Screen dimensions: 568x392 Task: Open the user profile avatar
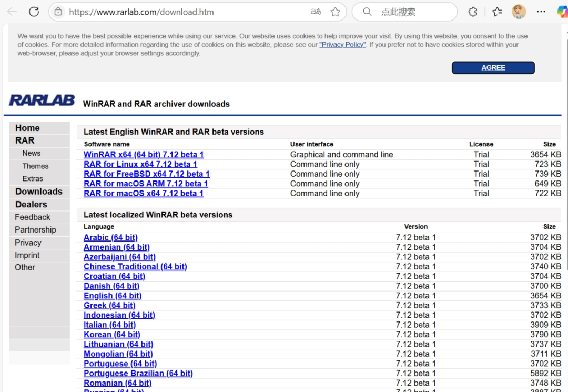(519, 12)
